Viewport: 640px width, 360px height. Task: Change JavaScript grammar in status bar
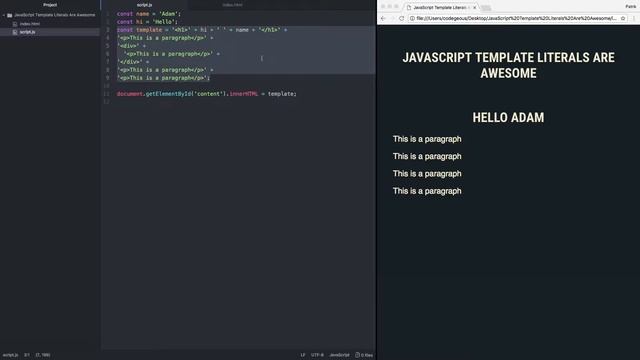pyautogui.click(x=339, y=355)
